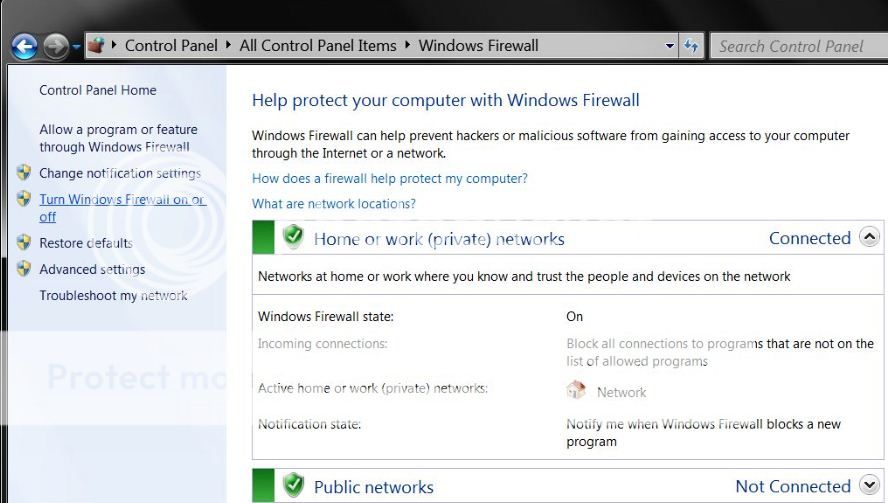
Task: Click shield icon beside Restore defaults
Action: 24,242
